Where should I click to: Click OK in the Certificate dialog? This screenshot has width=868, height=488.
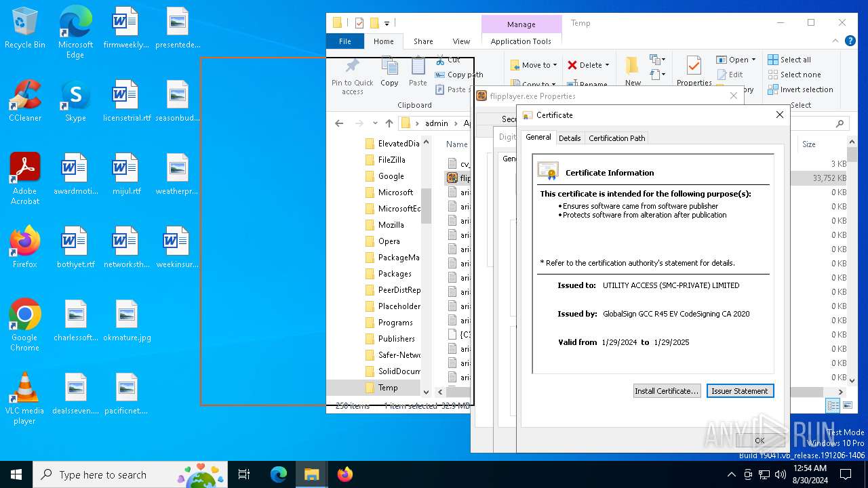[759, 441]
